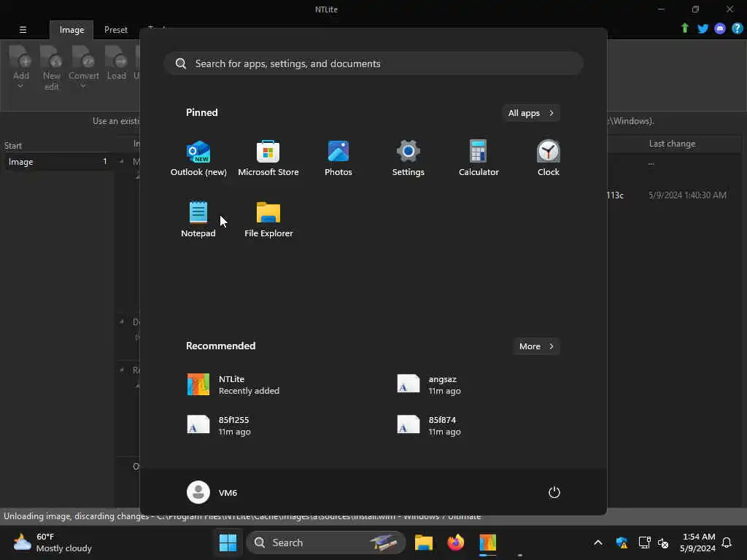Open Windows Security tray icon
Image resolution: width=747 pixels, height=560 pixels.
622,542
